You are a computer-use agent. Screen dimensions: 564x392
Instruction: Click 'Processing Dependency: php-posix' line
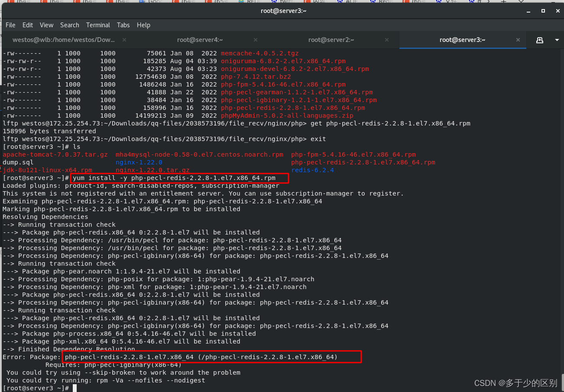(159, 279)
